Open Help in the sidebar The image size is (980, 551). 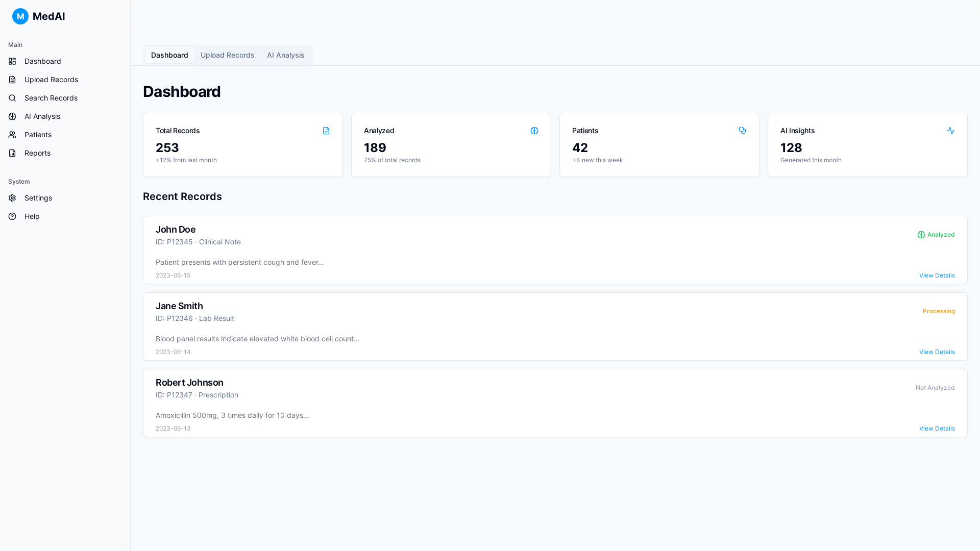(65, 216)
